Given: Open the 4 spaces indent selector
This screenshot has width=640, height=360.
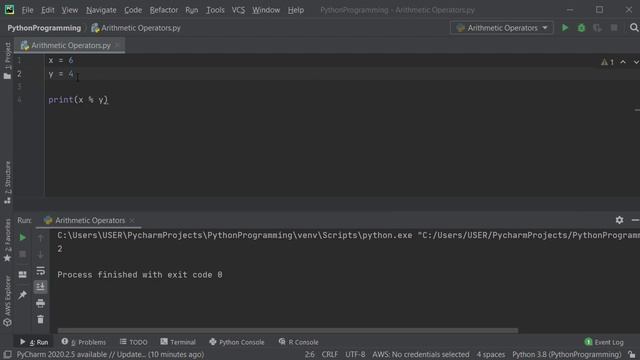Looking at the screenshot, I should 491,354.
